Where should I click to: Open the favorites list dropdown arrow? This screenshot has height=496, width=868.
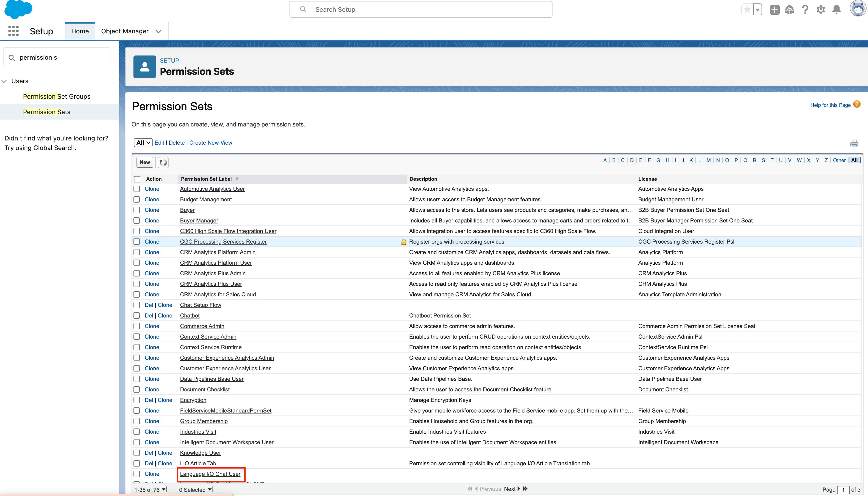pos(757,10)
